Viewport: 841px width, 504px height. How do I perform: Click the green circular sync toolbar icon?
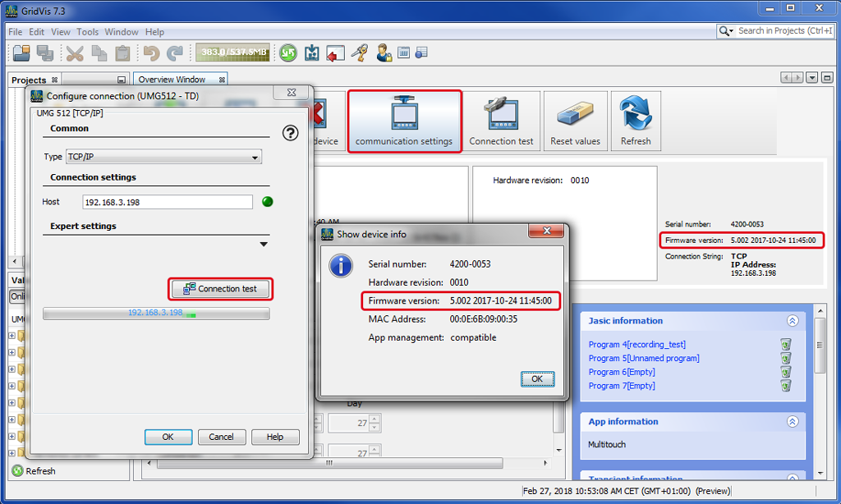pos(287,53)
